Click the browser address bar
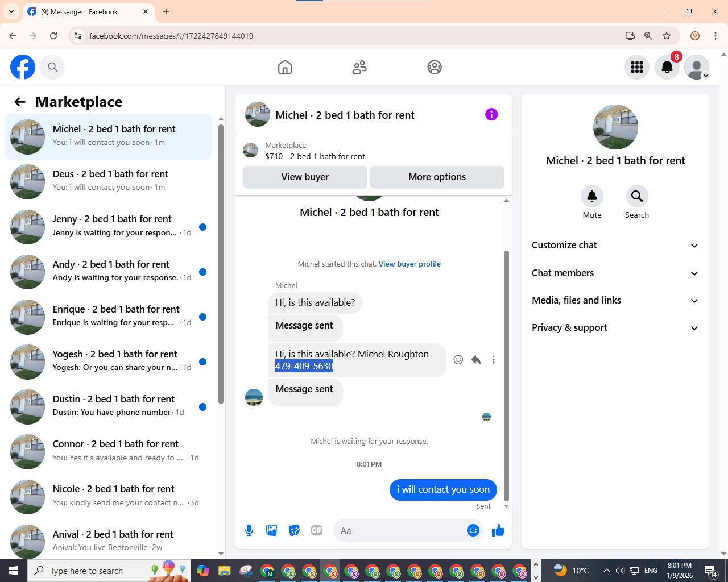 [353, 36]
